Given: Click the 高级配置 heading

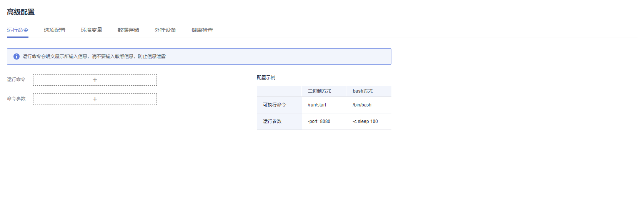Looking at the screenshot, I should [21, 12].
